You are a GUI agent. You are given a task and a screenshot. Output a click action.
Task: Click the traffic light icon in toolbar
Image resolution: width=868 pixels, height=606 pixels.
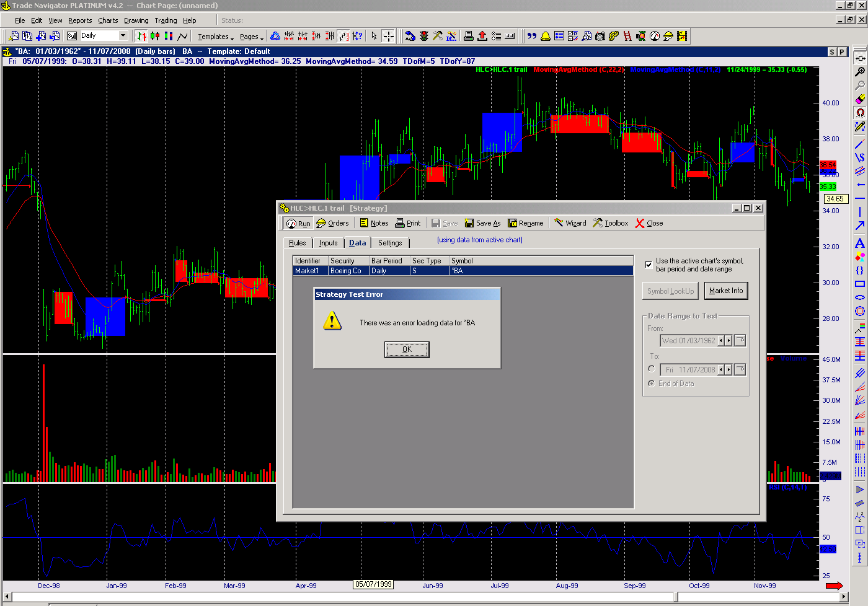(424, 36)
